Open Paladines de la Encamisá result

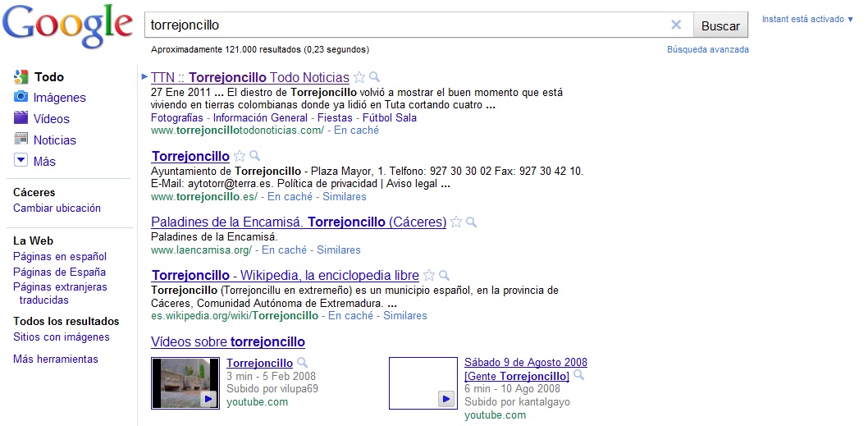299,222
